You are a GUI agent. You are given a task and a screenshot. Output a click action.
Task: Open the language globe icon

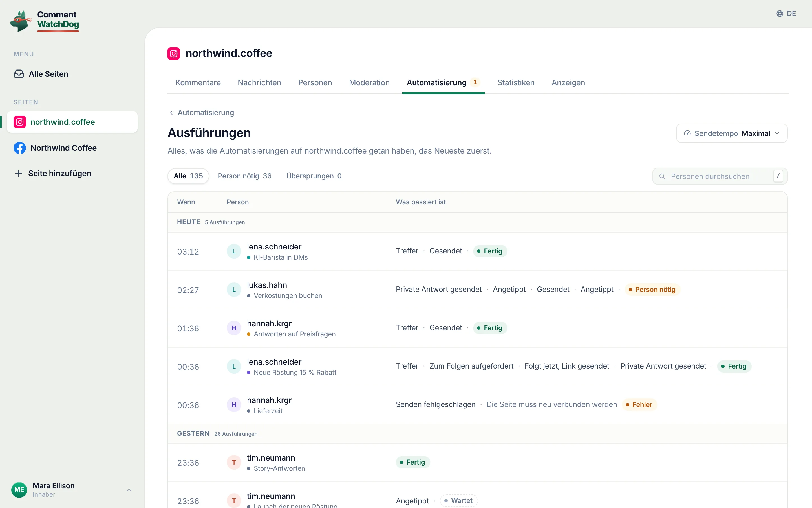(x=780, y=14)
